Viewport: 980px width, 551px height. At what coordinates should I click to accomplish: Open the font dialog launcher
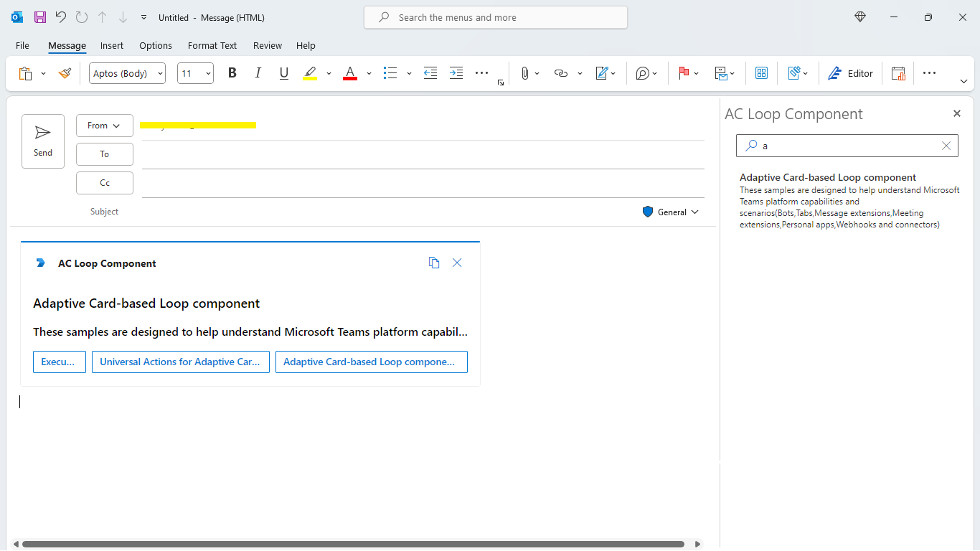click(501, 83)
